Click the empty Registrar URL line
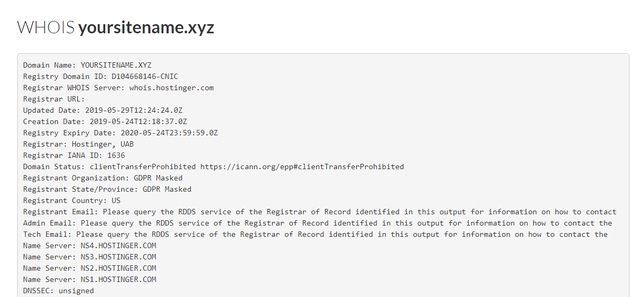Screen dimensions: 644x297 click(54, 99)
